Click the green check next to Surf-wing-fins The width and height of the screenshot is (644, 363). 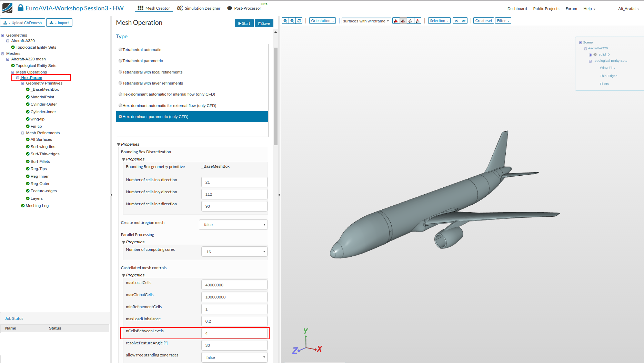pos(28,147)
